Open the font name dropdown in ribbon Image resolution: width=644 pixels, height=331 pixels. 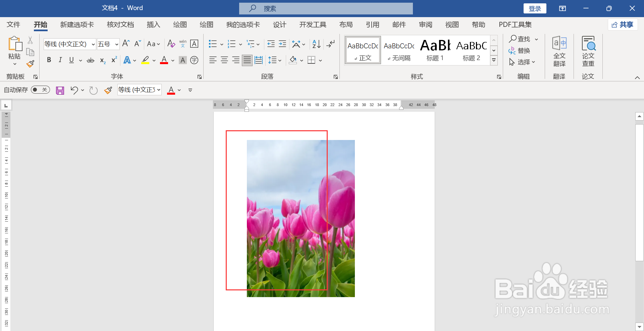click(93, 44)
